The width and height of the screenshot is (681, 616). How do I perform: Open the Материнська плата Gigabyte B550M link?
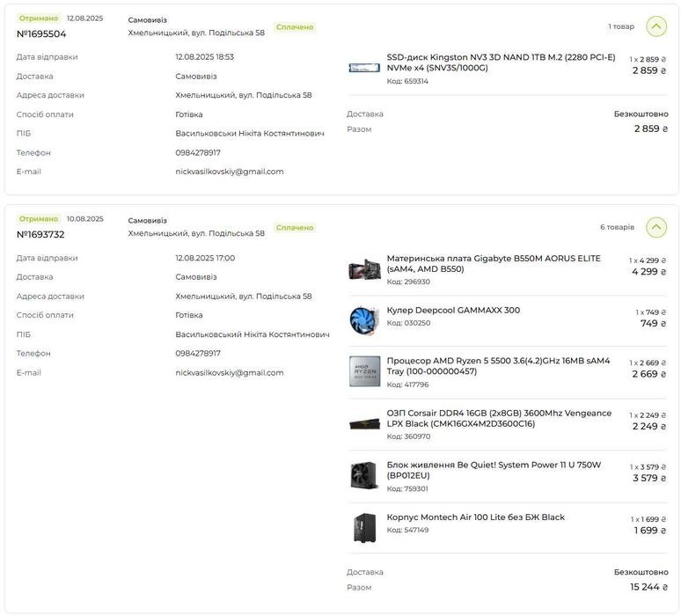pyautogui.click(x=494, y=264)
